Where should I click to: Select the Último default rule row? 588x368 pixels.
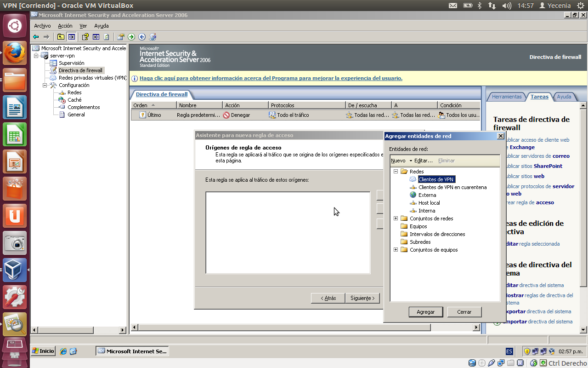click(305, 115)
